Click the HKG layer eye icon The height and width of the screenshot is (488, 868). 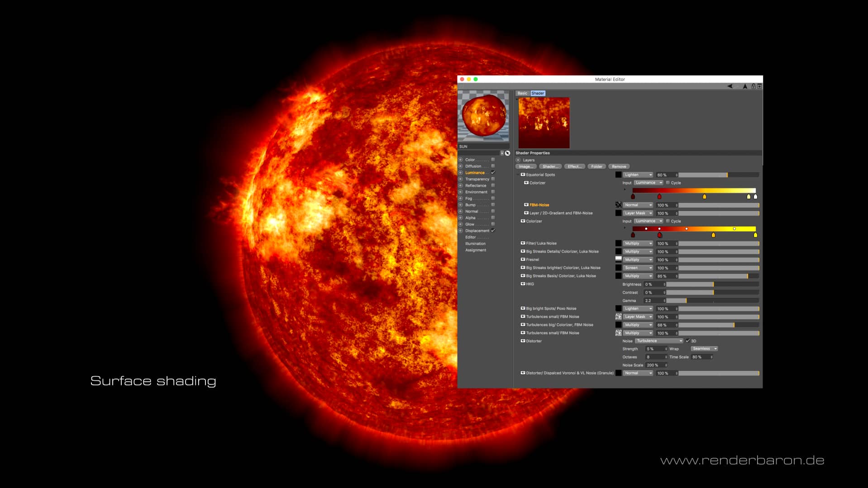coord(523,284)
